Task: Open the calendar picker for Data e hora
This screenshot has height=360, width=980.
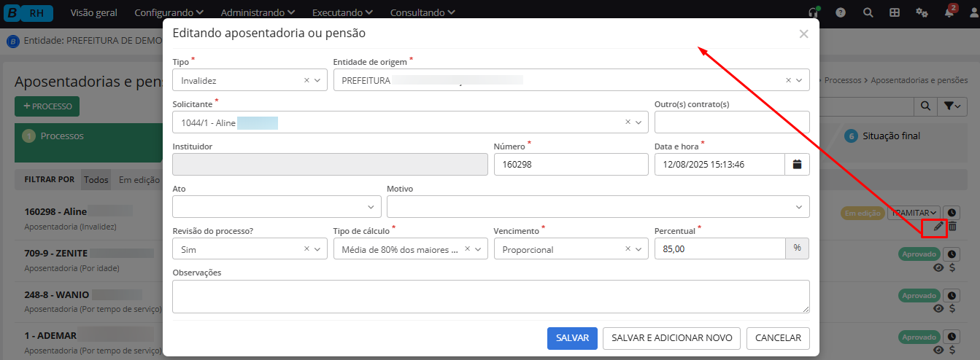Action: pos(797,165)
